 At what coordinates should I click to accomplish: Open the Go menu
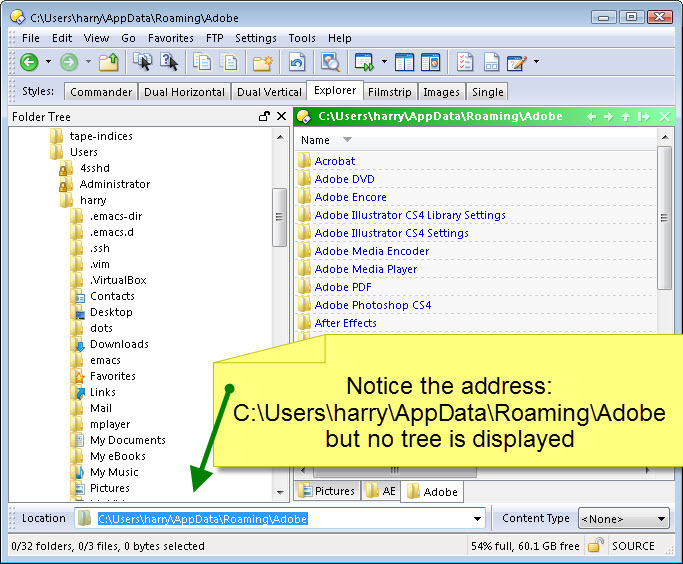click(x=128, y=38)
